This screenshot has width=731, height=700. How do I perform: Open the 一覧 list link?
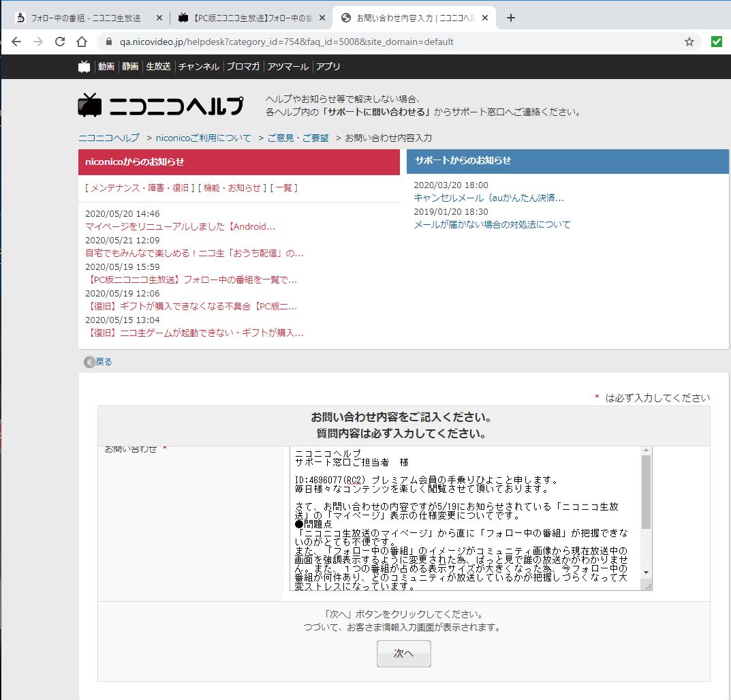(283, 188)
